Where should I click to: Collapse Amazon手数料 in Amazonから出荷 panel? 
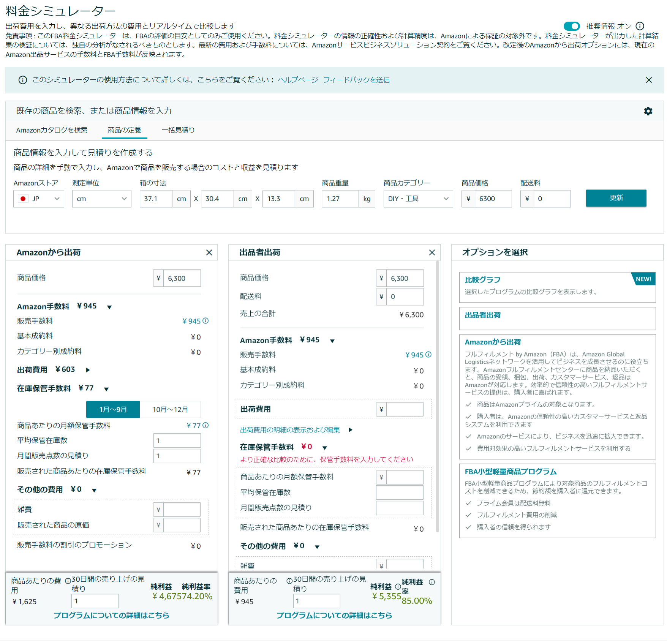pyautogui.click(x=109, y=307)
